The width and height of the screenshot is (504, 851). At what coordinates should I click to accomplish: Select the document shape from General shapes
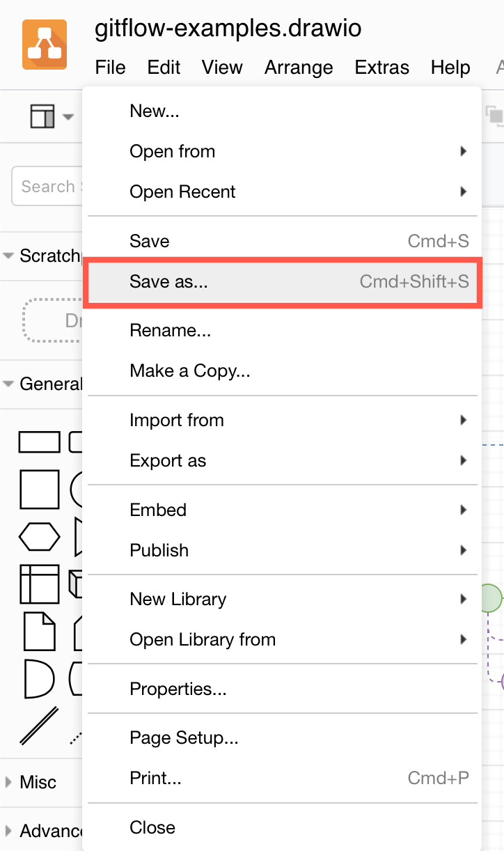click(39, 632)
